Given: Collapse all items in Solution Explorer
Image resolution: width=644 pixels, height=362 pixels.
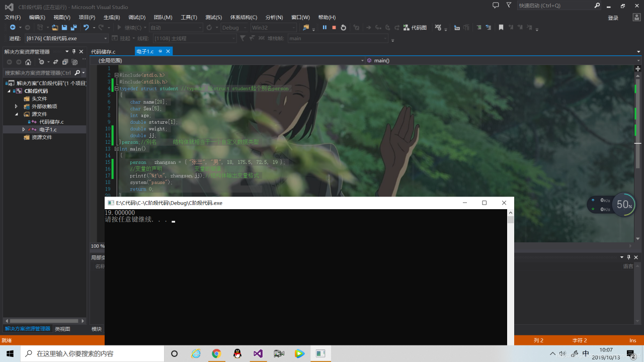Looking at the screenshot, I should (x=65, y=62).
